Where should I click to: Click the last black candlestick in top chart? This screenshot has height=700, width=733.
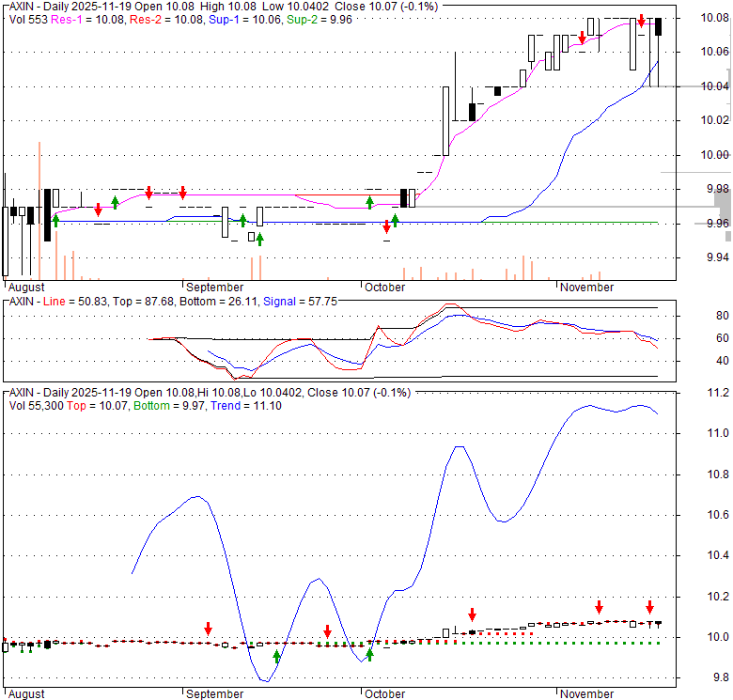[659, 26]
